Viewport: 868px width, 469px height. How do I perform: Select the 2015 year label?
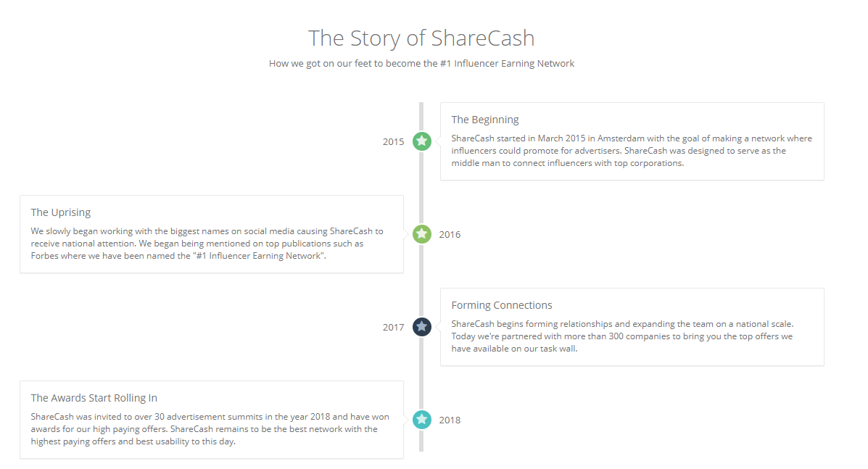[x=393, y=141]
